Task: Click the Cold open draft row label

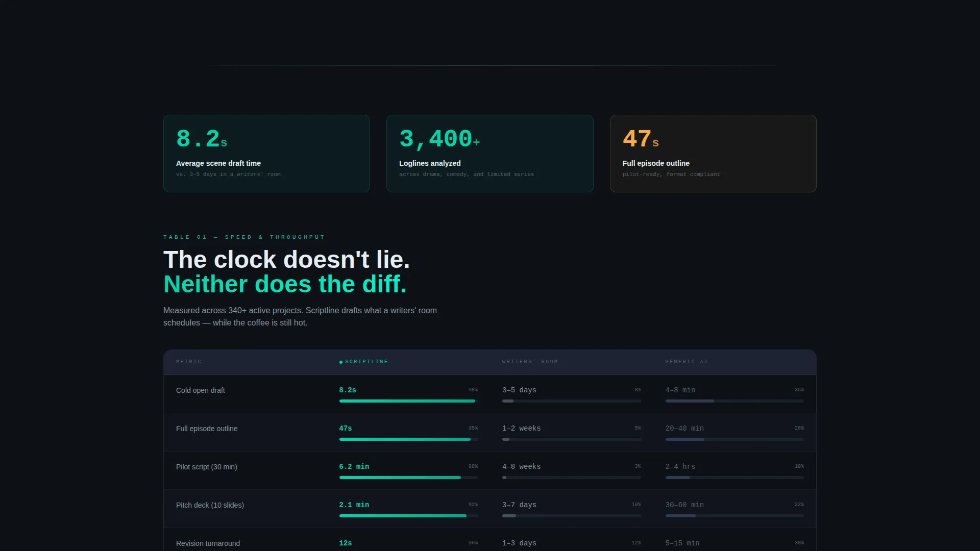Action: (x=201, y=390)
